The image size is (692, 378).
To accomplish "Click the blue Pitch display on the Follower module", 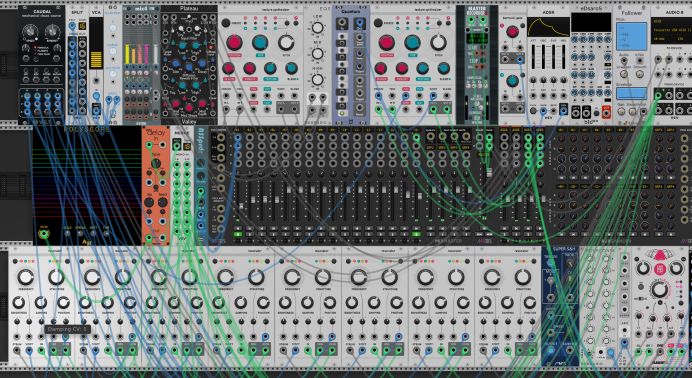I will pos(632,36).
